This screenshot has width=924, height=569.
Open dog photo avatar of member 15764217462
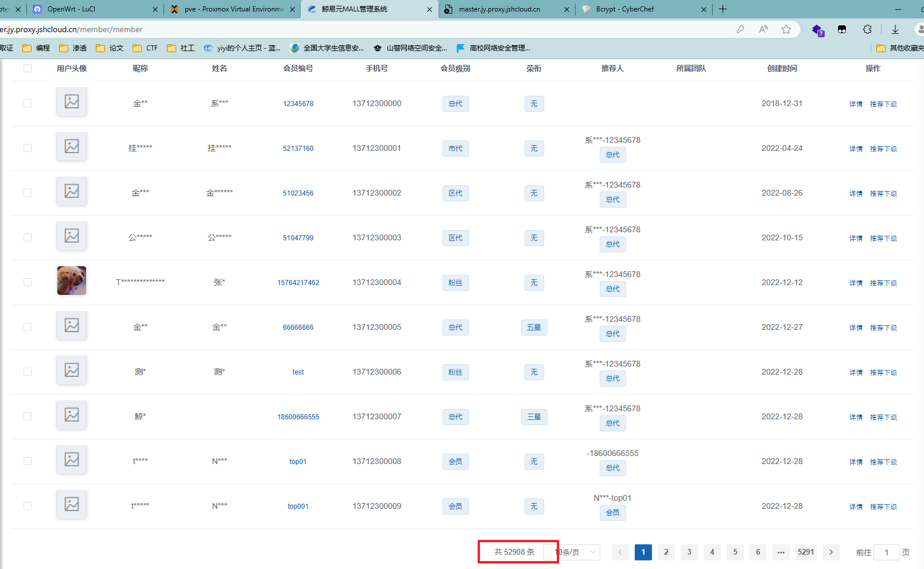click(72, 280)
